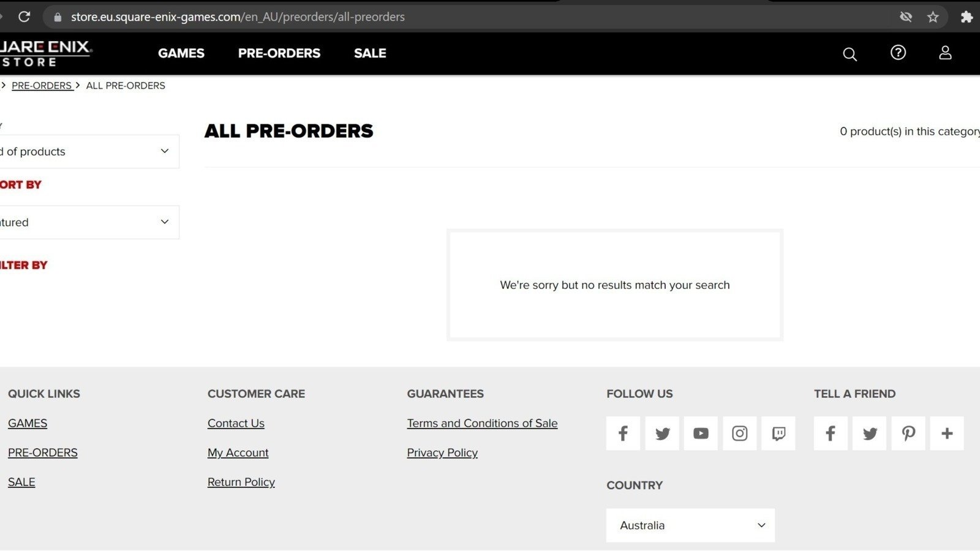Bookmark this page with star icon
The width and height of the screenshot is (980, 551).
(933, 17)
